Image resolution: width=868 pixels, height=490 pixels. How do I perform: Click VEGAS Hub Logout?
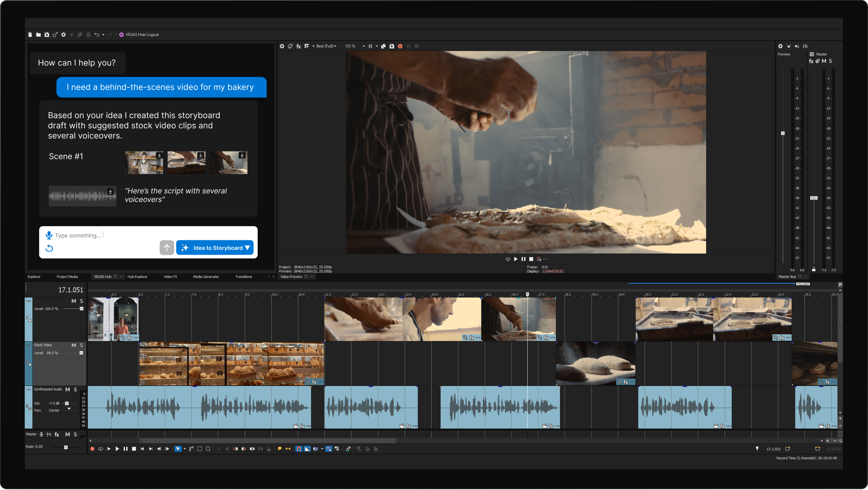click(142, 35)
